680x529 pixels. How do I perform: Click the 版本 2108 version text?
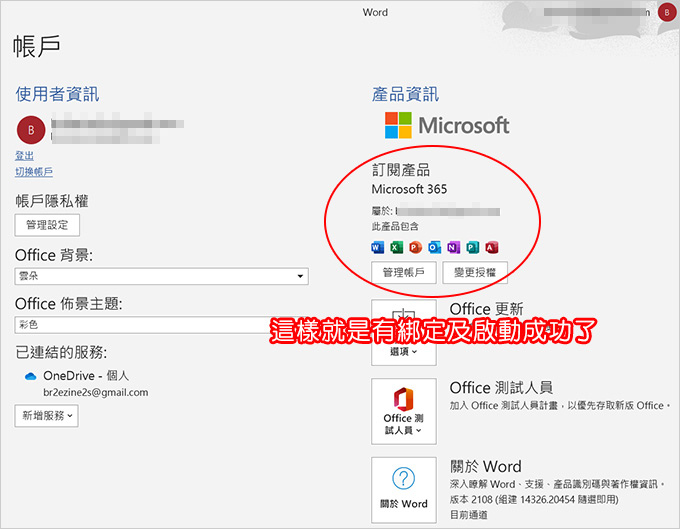coord(534,500)
